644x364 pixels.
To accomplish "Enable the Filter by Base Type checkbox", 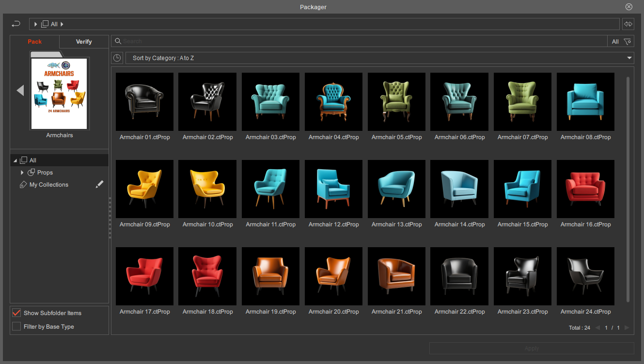I will [16, 327].
